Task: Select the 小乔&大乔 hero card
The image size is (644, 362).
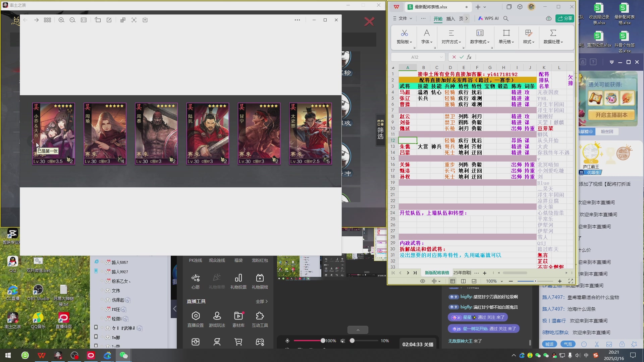Action: click(53, 134)
